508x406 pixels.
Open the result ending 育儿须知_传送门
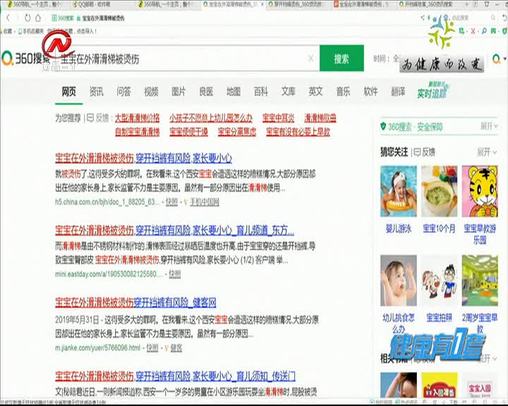pos(175,376)
